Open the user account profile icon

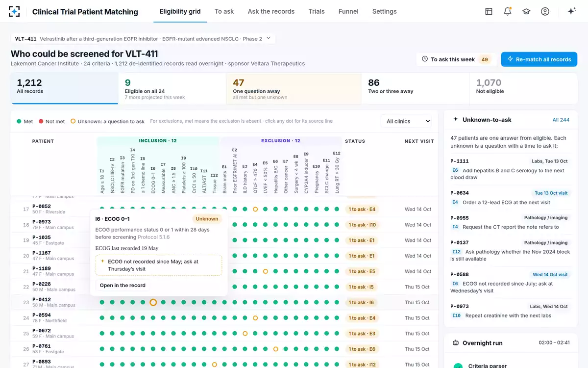pos(545,11)
